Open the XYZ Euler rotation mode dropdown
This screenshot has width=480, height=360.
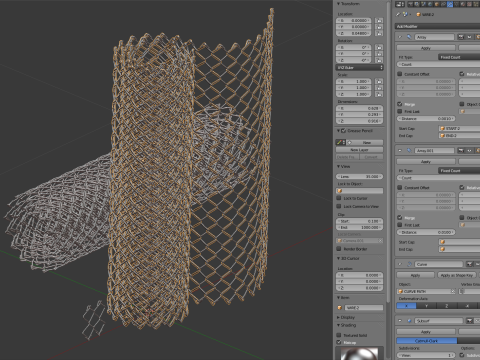pyautogui.click(x=360, y=68)
